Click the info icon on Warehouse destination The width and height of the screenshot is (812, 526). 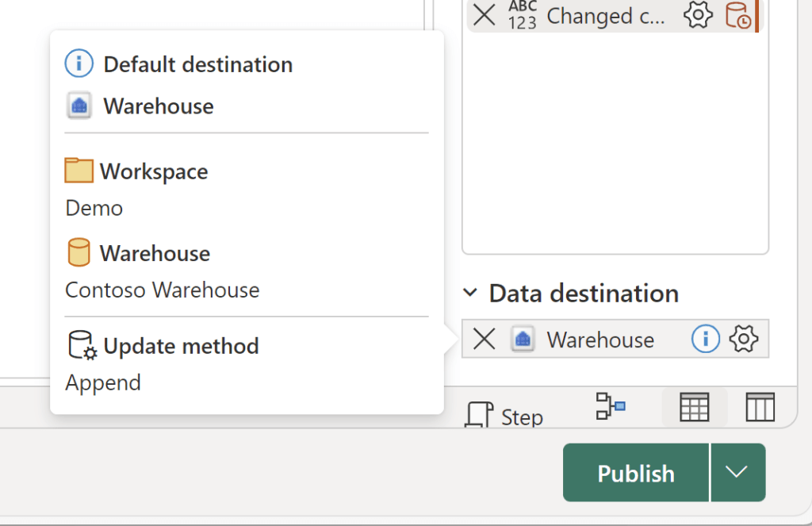pyautogui.click(x=705, y=340)
